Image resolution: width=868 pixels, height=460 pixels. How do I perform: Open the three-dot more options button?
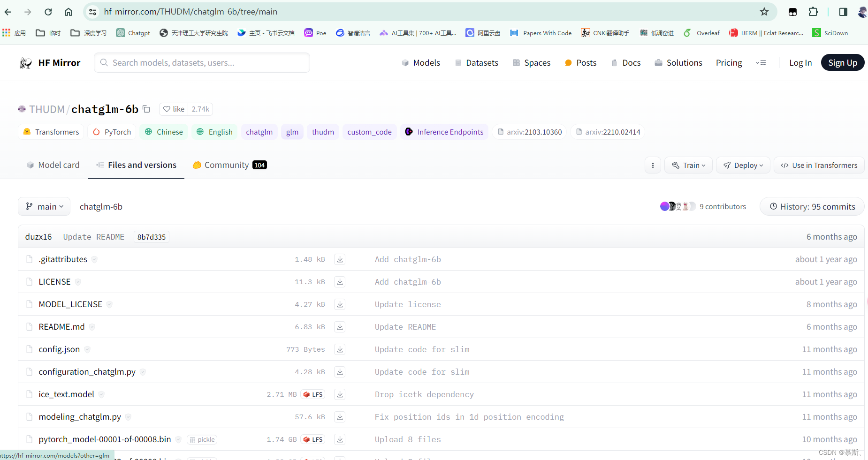[653, 165]
